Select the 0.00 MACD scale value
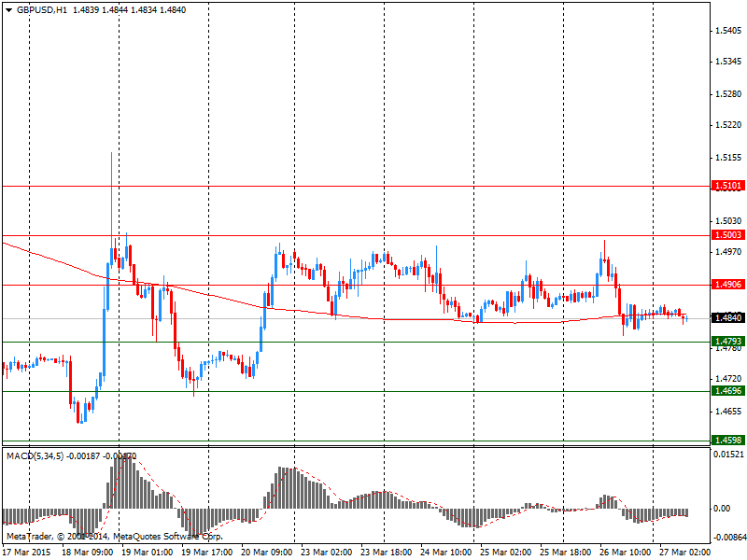Image resolution: width=747 pixels, height=560 pixels. tap(722, 509)
